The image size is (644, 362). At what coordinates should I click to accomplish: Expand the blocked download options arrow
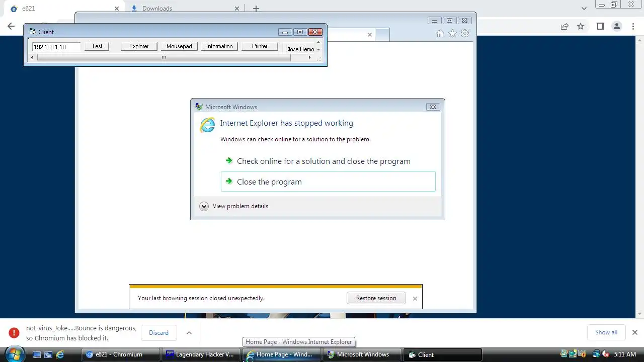[x=189, y=333]
